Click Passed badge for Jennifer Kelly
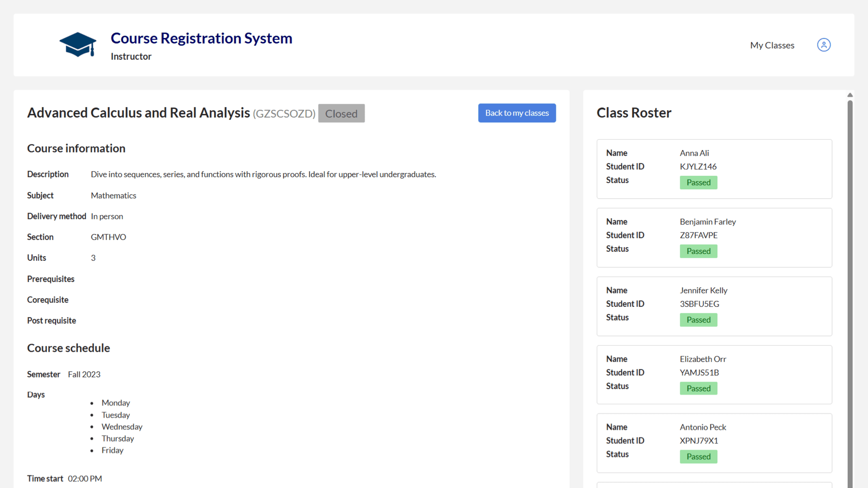The height and width of the screenshot is (488, 868). point(698,320)
